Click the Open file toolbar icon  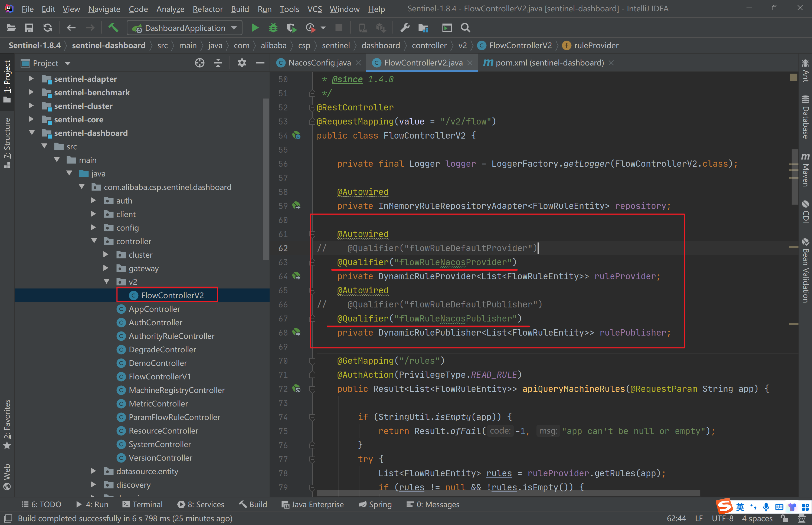(x=11, y=28)
